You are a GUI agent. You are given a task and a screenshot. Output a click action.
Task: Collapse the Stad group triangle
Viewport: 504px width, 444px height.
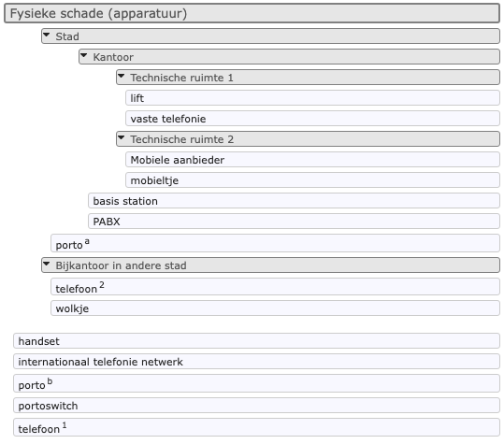coord(47,35)
